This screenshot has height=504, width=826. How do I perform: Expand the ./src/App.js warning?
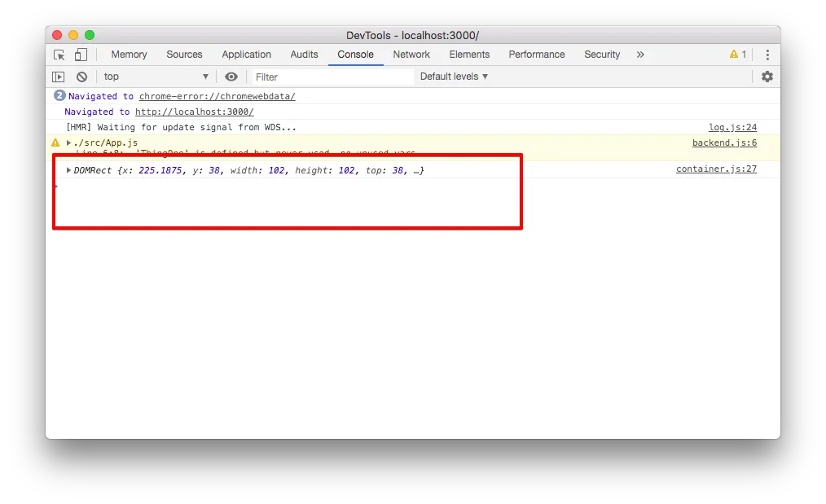click(x=68, y=142)
